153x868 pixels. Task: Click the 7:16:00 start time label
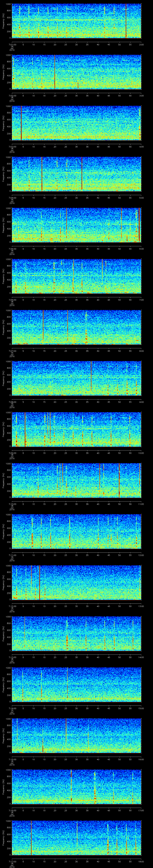click(x=12, y=810)
